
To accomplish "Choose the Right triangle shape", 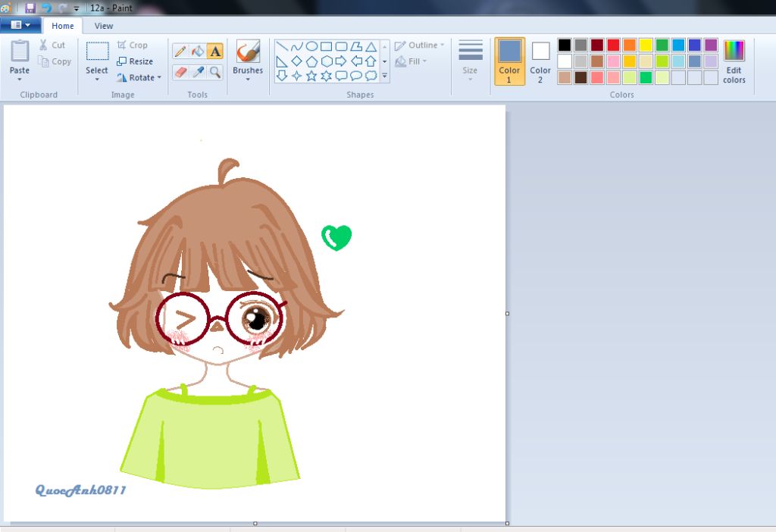I will coord(282,61).
